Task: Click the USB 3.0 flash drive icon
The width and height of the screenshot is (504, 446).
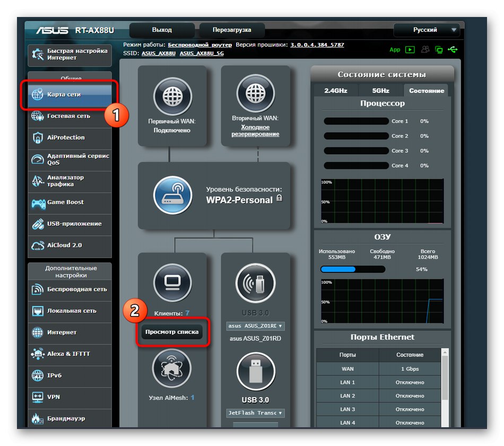Action: [256, 371]
